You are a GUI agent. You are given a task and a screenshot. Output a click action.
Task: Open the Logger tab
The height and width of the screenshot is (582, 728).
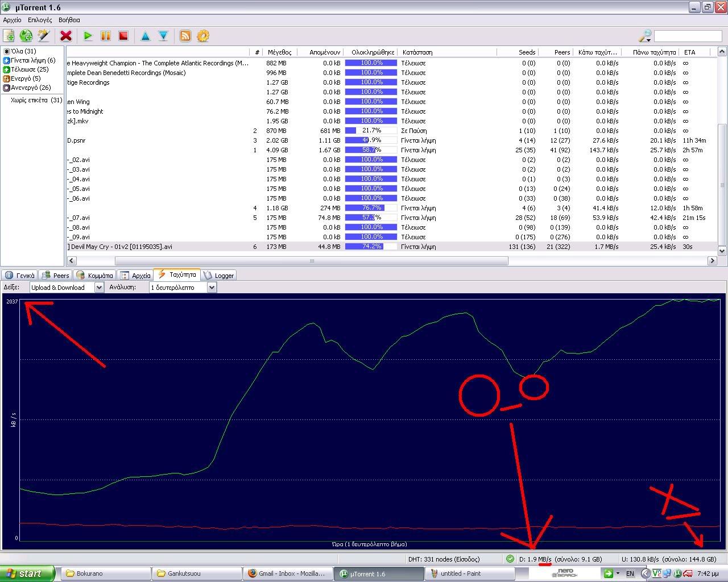pyautogui.click(x=219, y=276)
